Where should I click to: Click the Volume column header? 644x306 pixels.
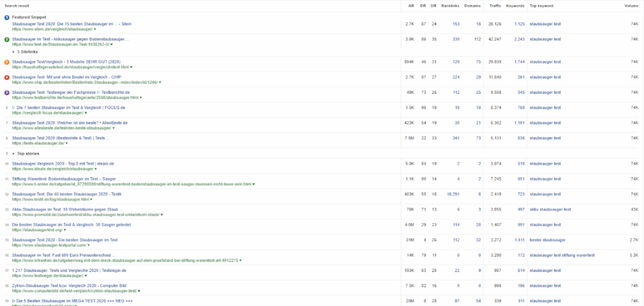[631, 6]
